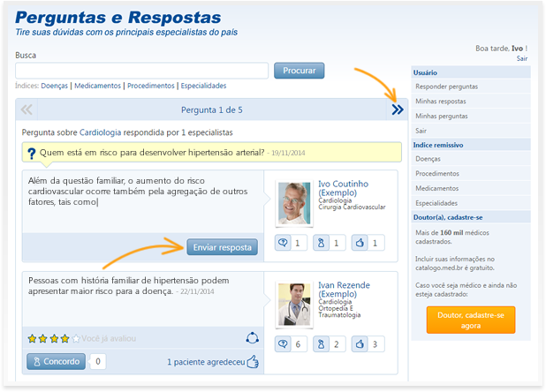Click Ivo Coutinho's answers count icon
Screen dimensions: 546x392
283,243
